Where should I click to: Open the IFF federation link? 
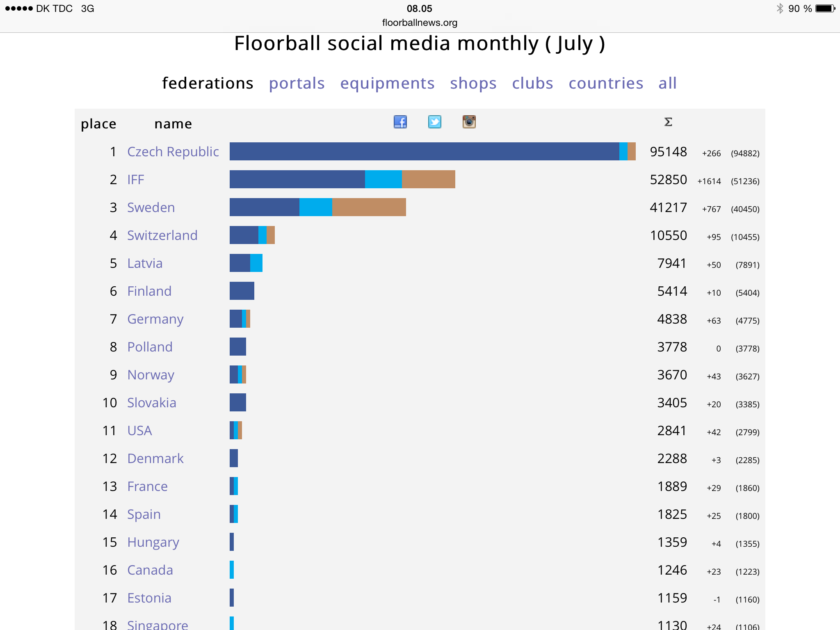[136, 180]
